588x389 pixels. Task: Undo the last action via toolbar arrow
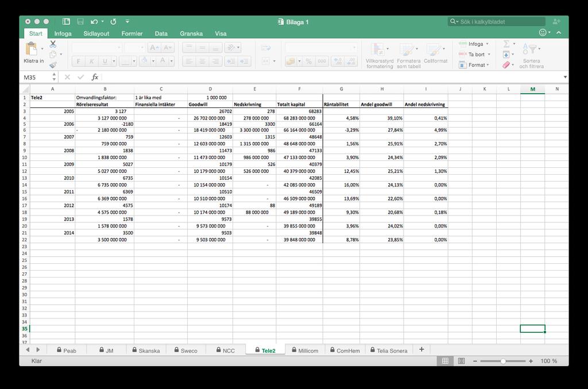click(x=94, y=22)
